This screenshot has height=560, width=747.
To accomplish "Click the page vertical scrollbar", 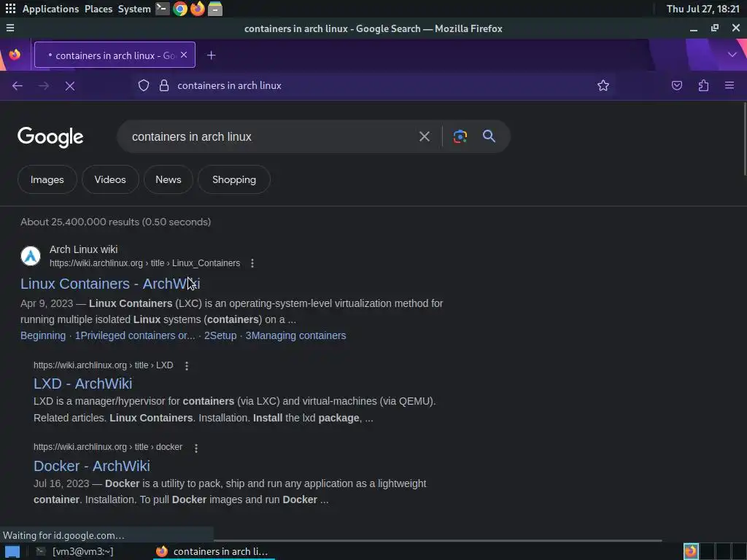I will click(743, 138).
